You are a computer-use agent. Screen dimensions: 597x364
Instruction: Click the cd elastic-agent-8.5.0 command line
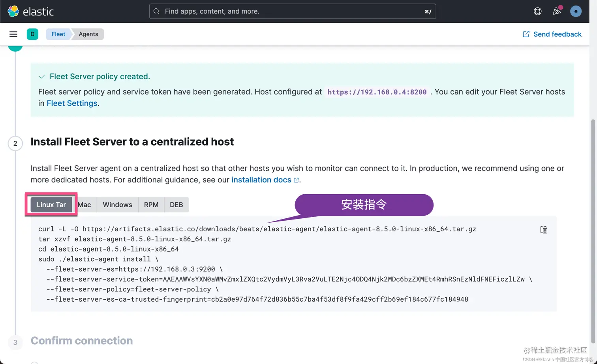[109, 249]
